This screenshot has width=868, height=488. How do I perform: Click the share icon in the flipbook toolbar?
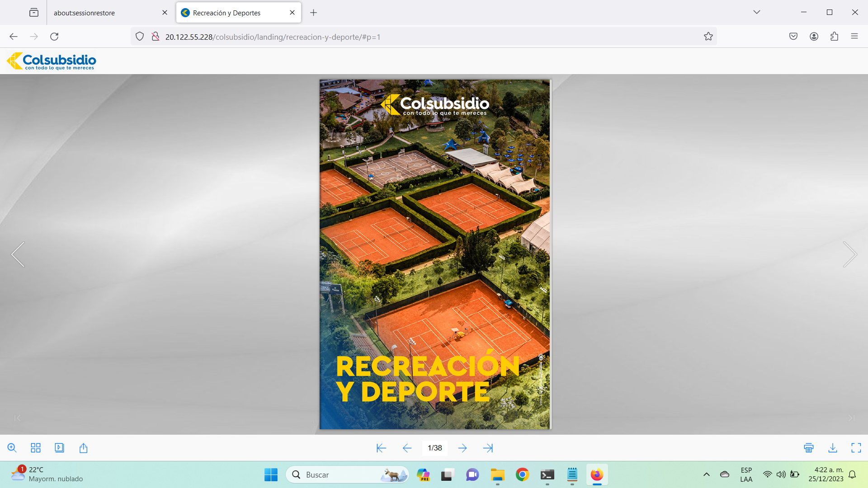[x=83, y=448]
